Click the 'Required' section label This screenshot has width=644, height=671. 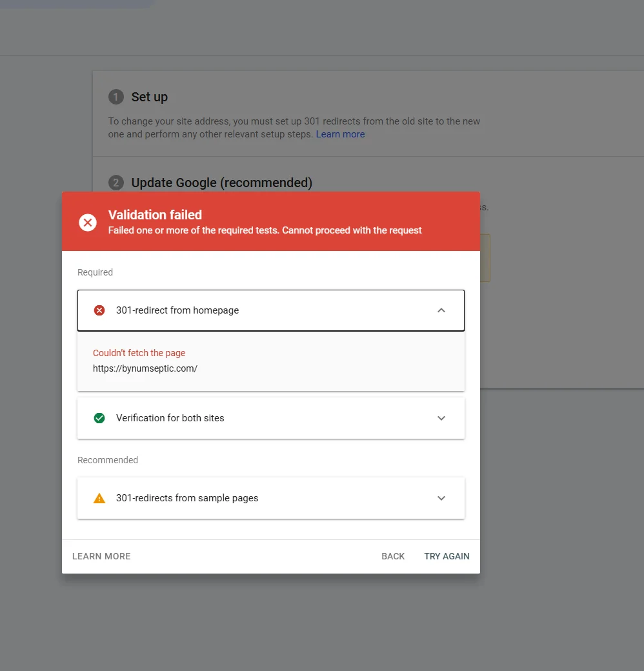tap(95, 272)
